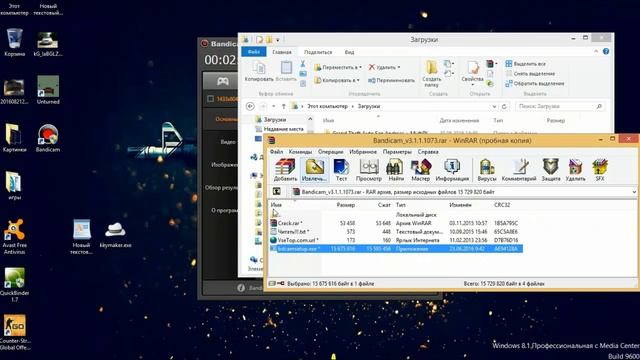Viewport: 640px width, 360px height.
Task: Launch the Мастер wizard in WinRAR
Action: click(420, 169)
